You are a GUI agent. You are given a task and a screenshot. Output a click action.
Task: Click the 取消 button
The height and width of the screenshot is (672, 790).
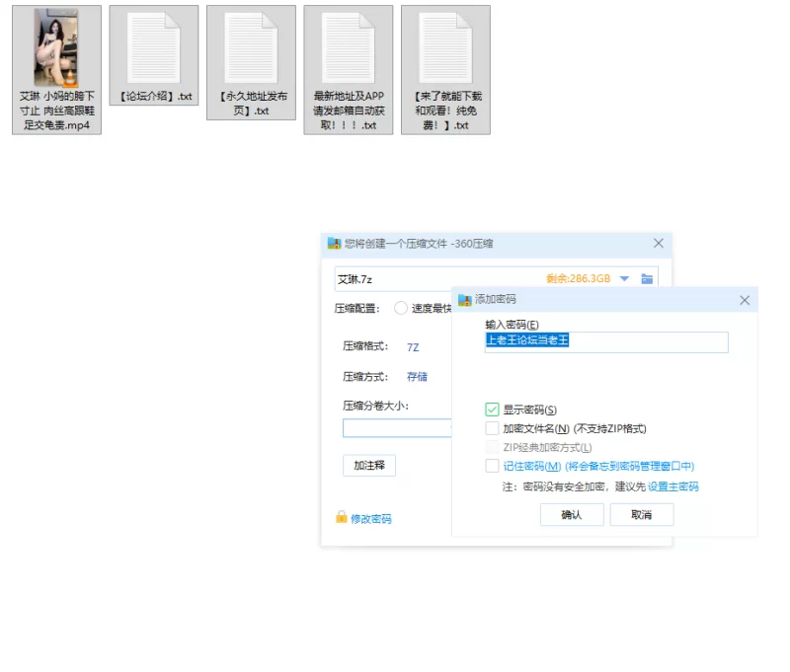(641, 515)
